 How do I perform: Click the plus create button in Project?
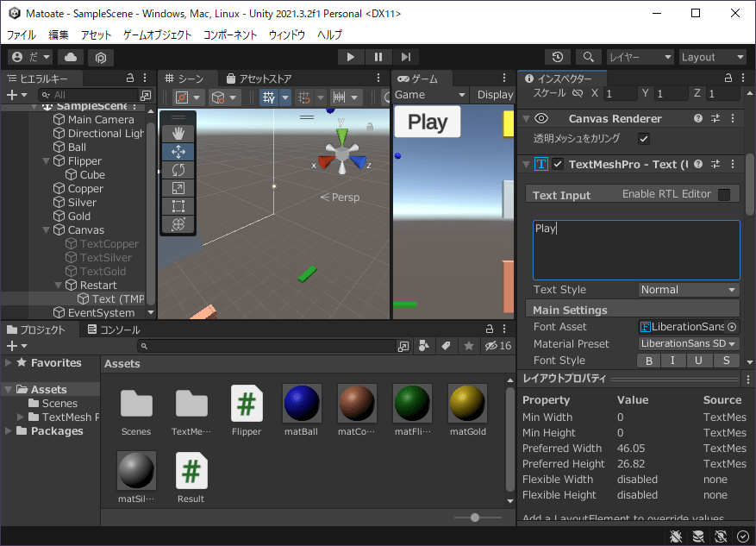coord(17,346)
